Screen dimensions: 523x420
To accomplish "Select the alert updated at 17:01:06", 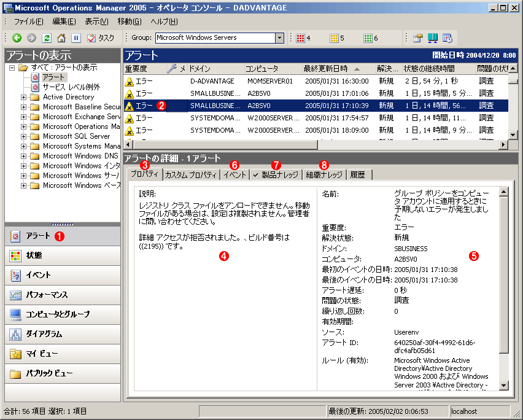I will click(x=316, y=93).
